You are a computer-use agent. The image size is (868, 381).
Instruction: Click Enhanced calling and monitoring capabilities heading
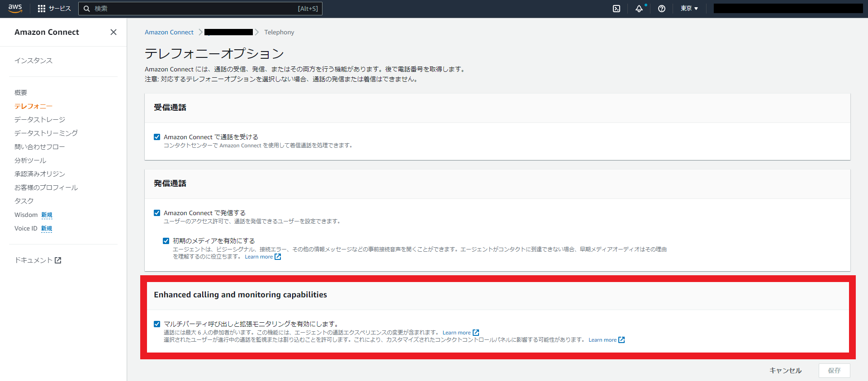(240, 295)
